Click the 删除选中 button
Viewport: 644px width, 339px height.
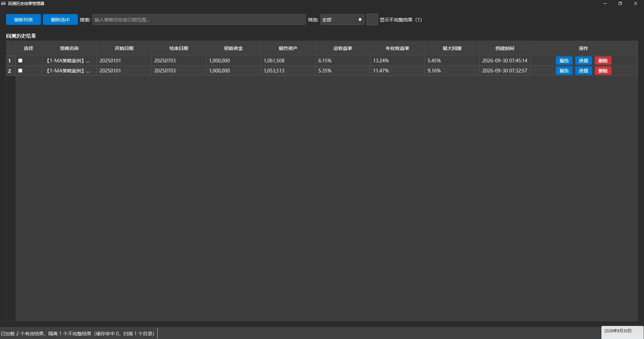point(60,20)
